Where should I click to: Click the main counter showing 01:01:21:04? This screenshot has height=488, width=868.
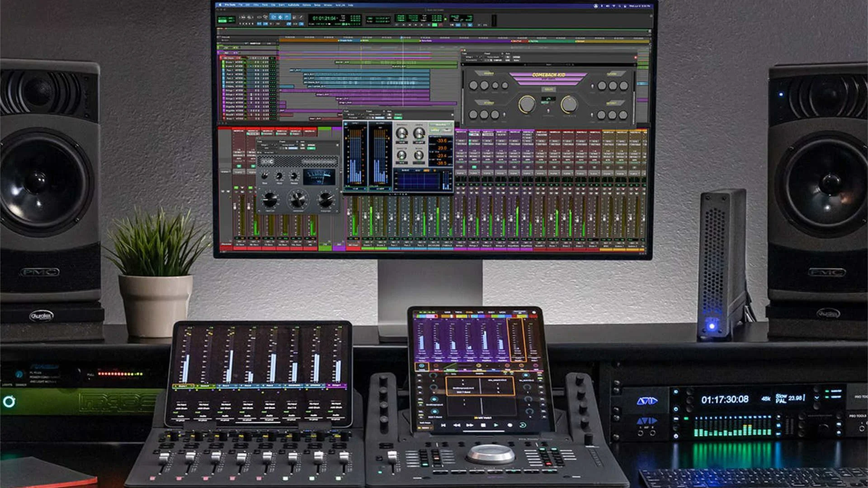pyautogui.click(x=324, y=18)
